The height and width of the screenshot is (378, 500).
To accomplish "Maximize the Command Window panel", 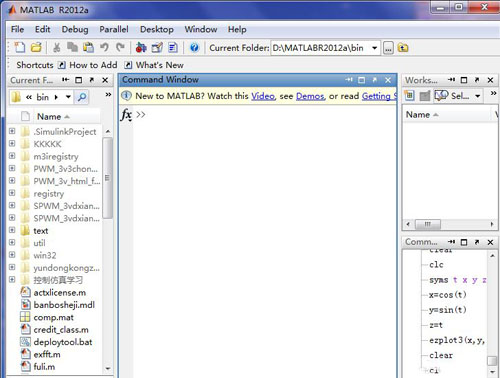I will (361, 80).
